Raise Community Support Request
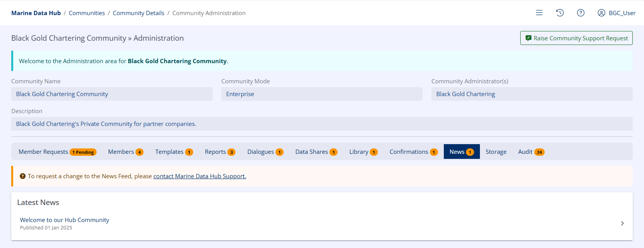This screenshot has width=644, height=248. 576,38
